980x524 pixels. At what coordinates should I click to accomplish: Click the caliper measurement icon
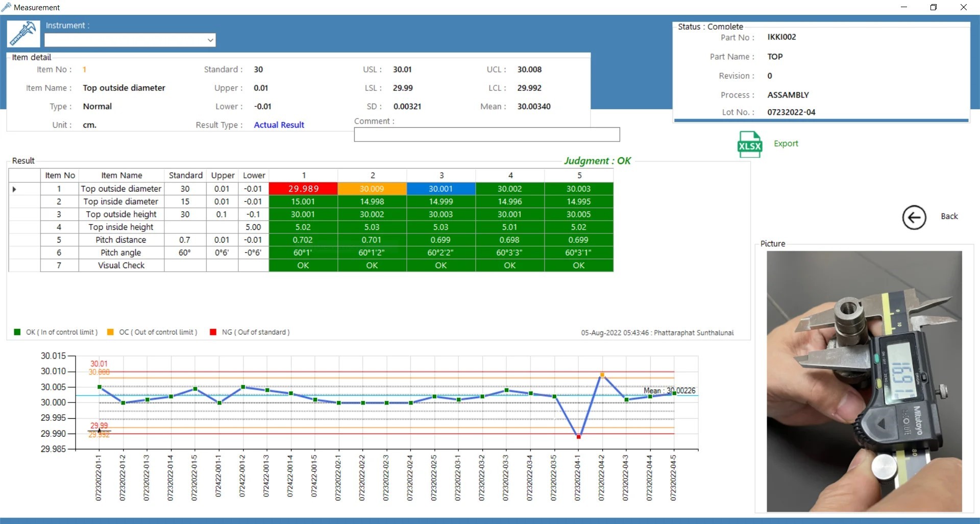click(23, 34)
